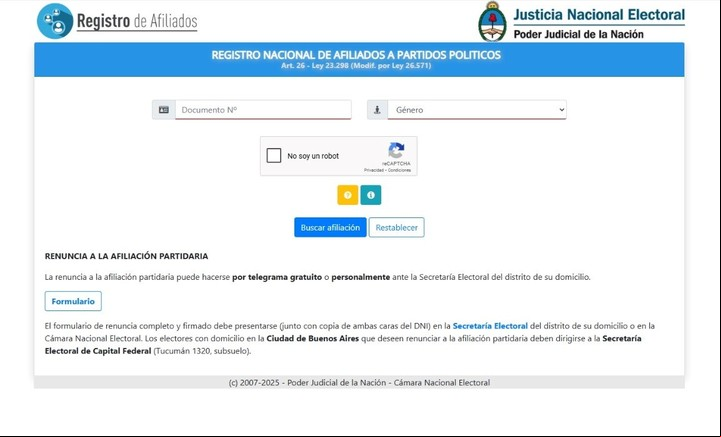This screenshot has width=721, height=437.
Task: Click "RENUNCIA A LA AFILIACIÓN PARTIDARIA" heading
Action: [126, 256]
